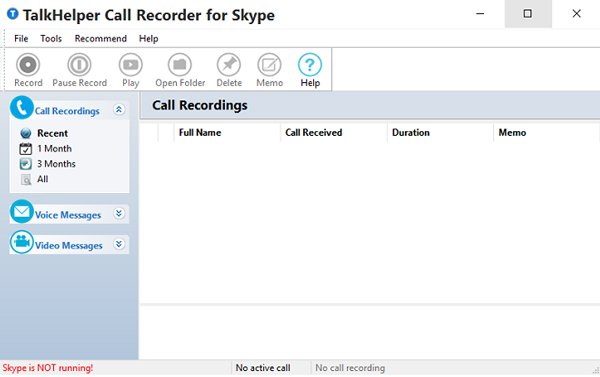This screenshot has height=377, width=600.
Task: Click the Open Folder toolbar icon
Action: [x=179, y=64]
